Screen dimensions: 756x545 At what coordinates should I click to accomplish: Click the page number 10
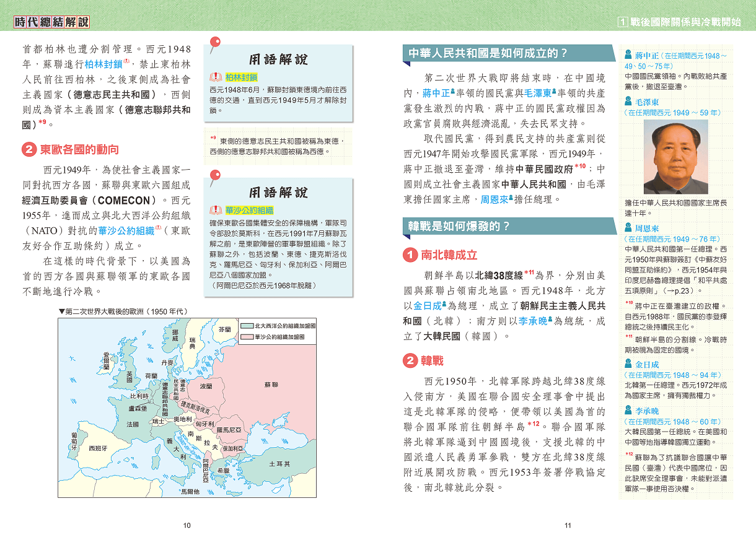(187, 526)
